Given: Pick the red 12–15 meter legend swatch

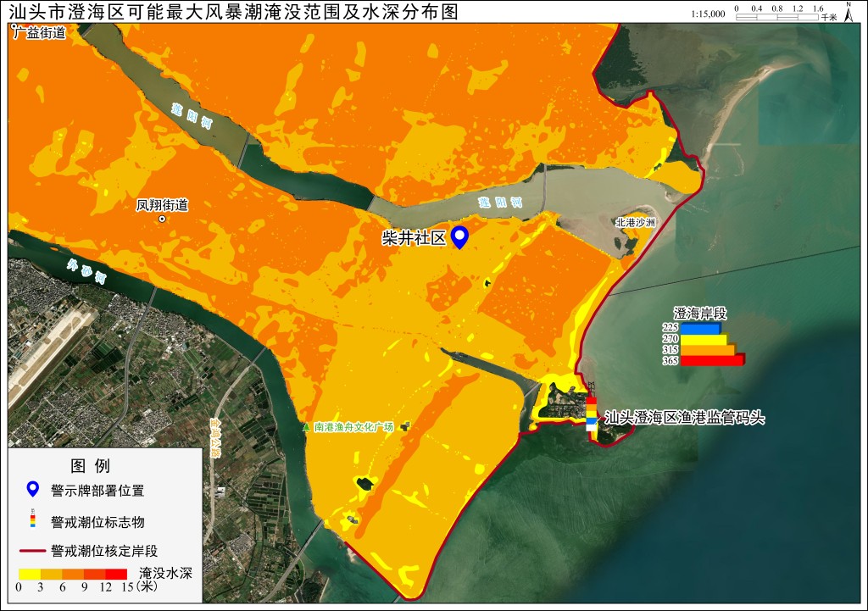Looking at the screenshot, I should (x=116, y=575).
